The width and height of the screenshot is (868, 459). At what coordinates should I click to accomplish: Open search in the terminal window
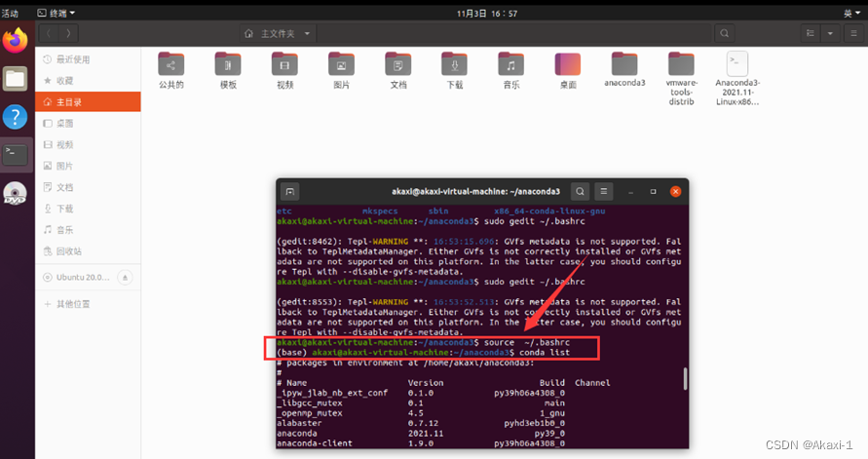coord(580,192)
